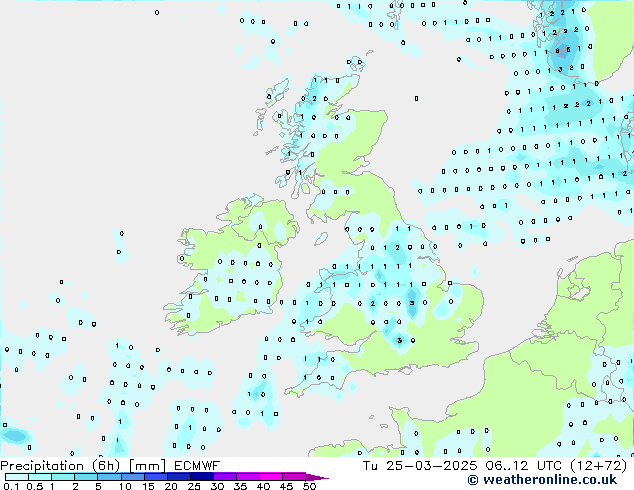
Task: Click the '10' legend value label
Action: click(x=125, y=486)
